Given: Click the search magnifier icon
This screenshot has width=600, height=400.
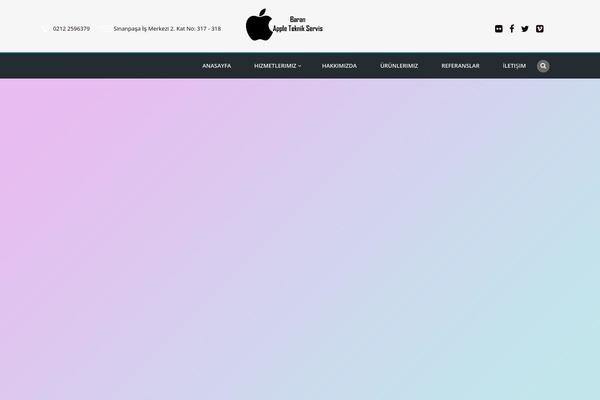Looking at the screenshot, I should coord(543,66).
